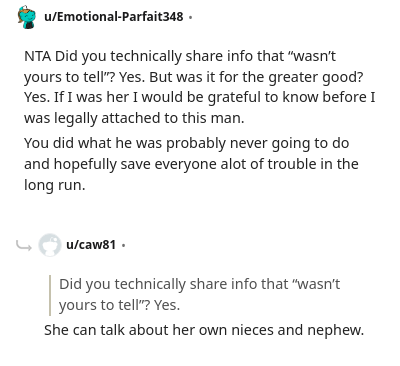Open the u/caw81 profile link

(x=91, y=245)
